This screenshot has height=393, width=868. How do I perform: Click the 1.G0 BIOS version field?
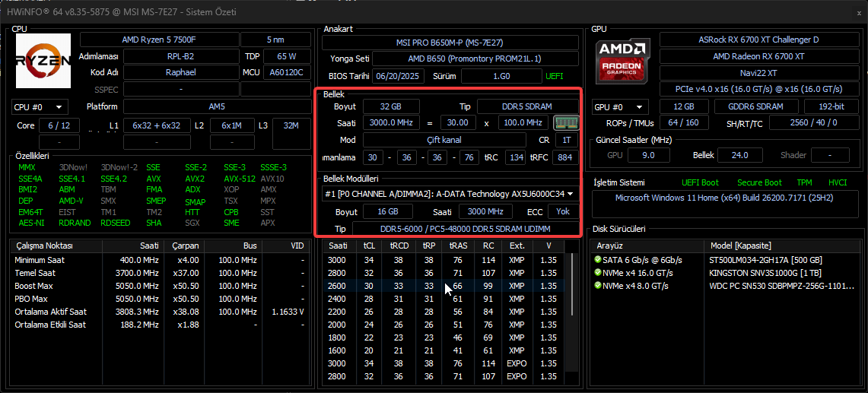coord(501,76)
